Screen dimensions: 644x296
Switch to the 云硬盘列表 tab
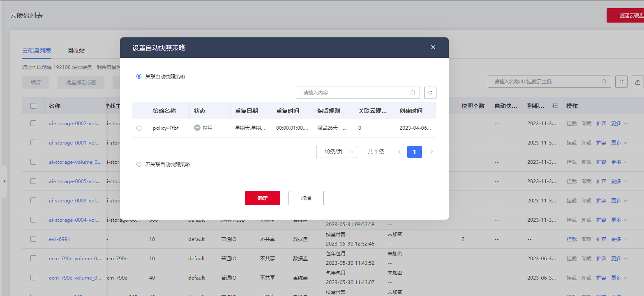37,50
